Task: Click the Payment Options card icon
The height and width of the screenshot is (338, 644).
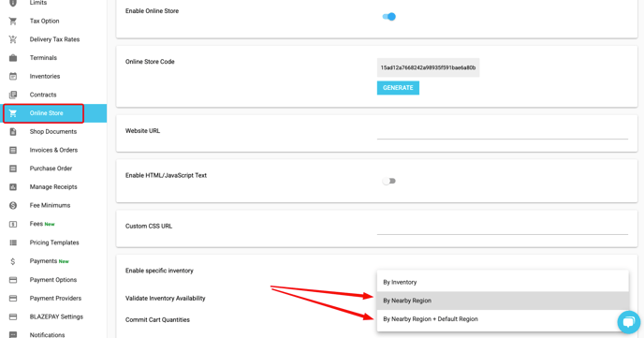Action: pyautogui.click(x=13, y=280)
